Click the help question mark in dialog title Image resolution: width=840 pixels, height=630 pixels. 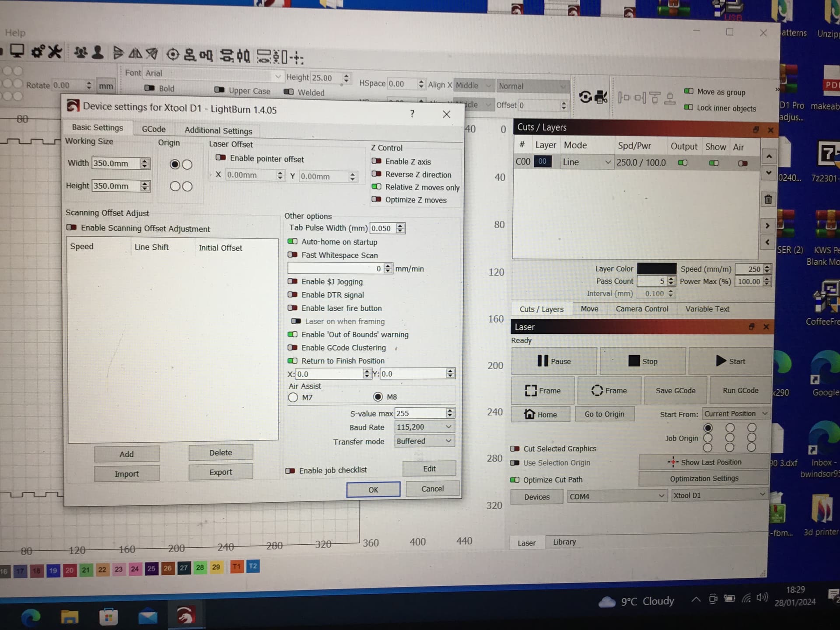click(x=412, y=114)
